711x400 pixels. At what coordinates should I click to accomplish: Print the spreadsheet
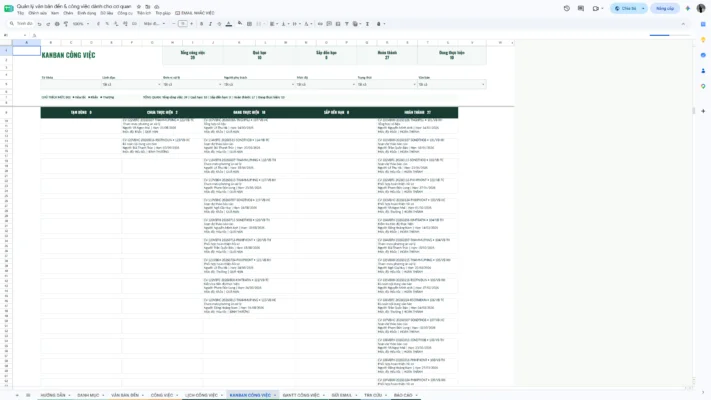tap(57, 24)
